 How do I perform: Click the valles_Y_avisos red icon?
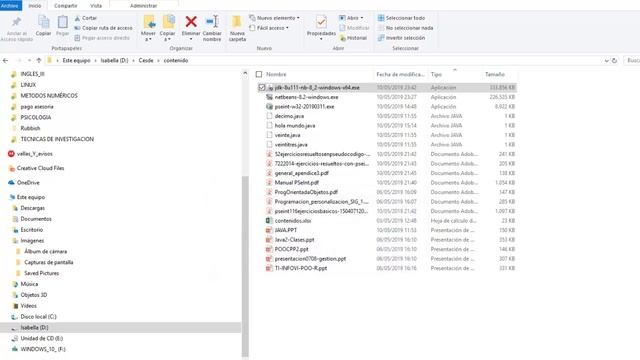[11, 154]
